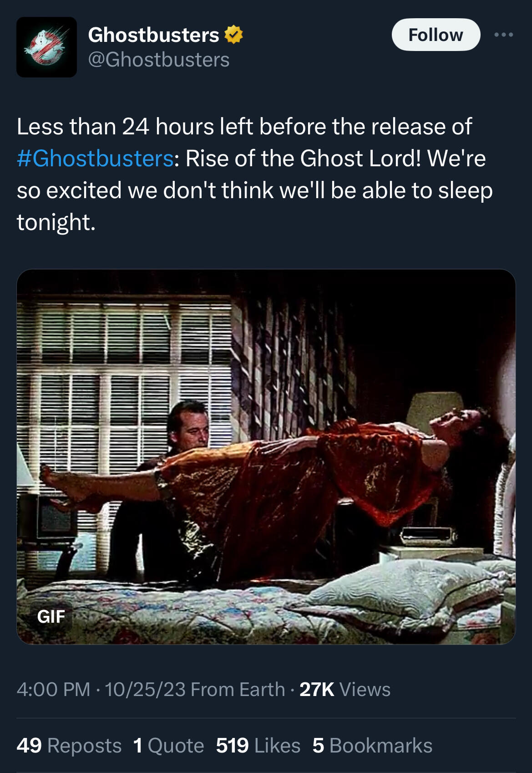Image resolution: width=532 pixels, height=773 pixels.
Task: Open the #Ghostbusters hashtag link
Action: [95, 158]
